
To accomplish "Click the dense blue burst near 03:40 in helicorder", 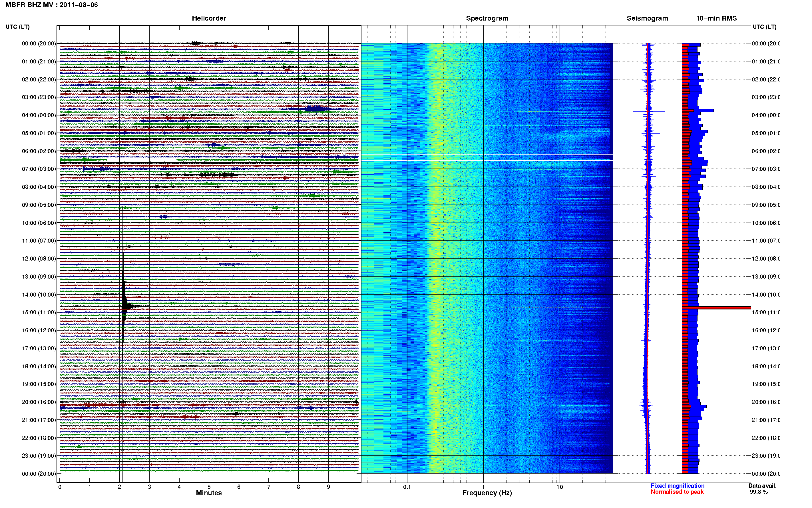I will coord(315,109).
